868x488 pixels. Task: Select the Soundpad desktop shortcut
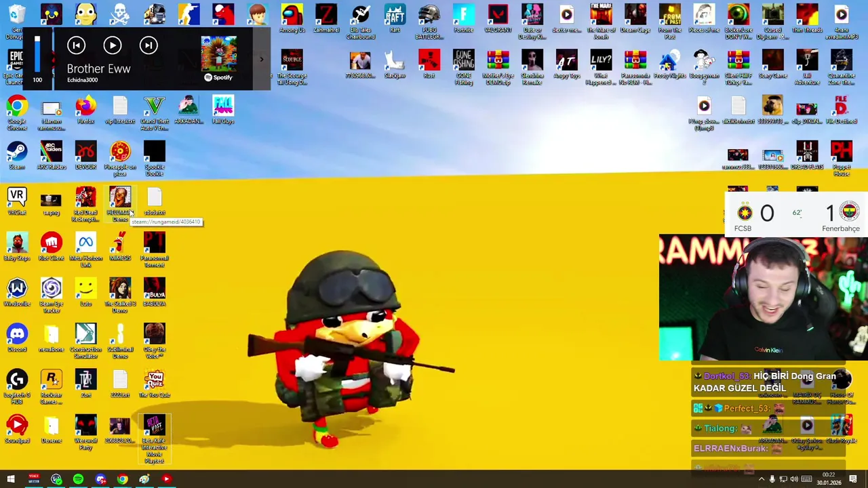coord(17,428)
